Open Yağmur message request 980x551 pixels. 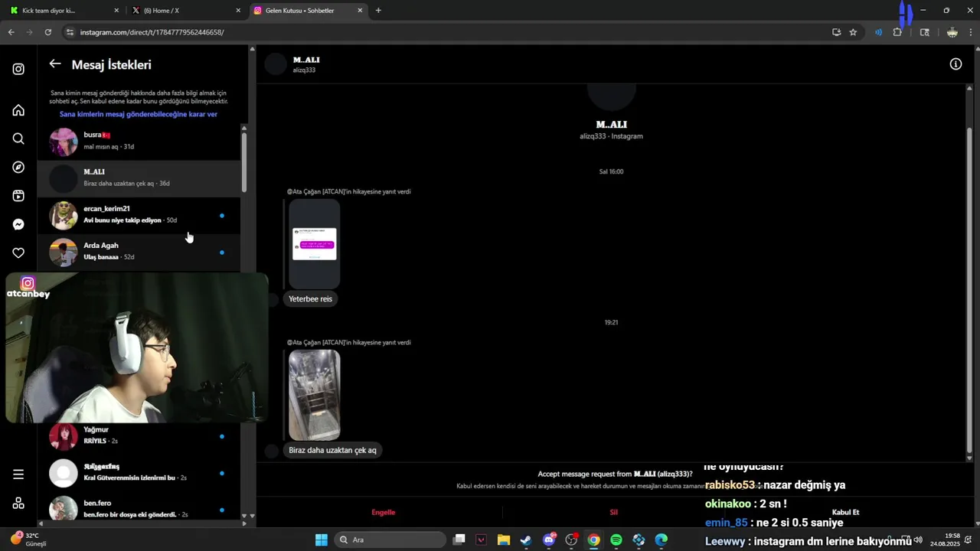139,436
